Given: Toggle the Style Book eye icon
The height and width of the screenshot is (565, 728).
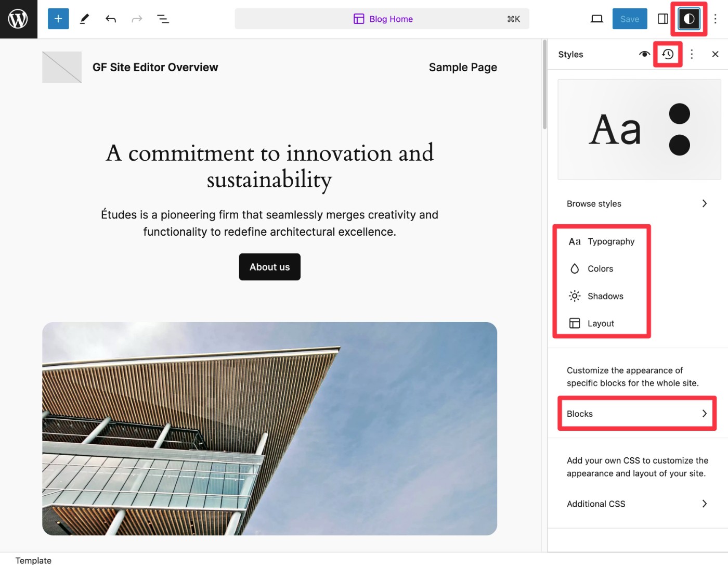Looking at the screenshot, I should [x=644, y=54].
